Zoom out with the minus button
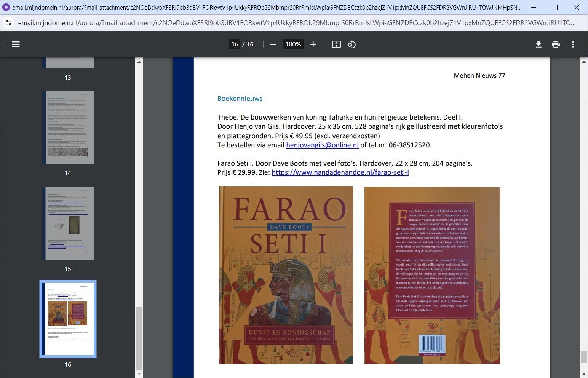The height and width of the screenshot is (378, 588). click(x=273, y=45)
